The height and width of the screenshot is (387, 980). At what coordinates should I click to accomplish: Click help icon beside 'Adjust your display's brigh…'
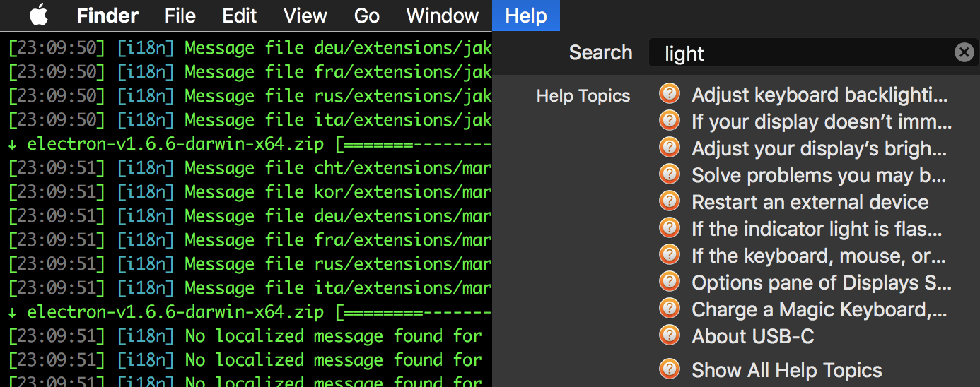tap(669, 148)
